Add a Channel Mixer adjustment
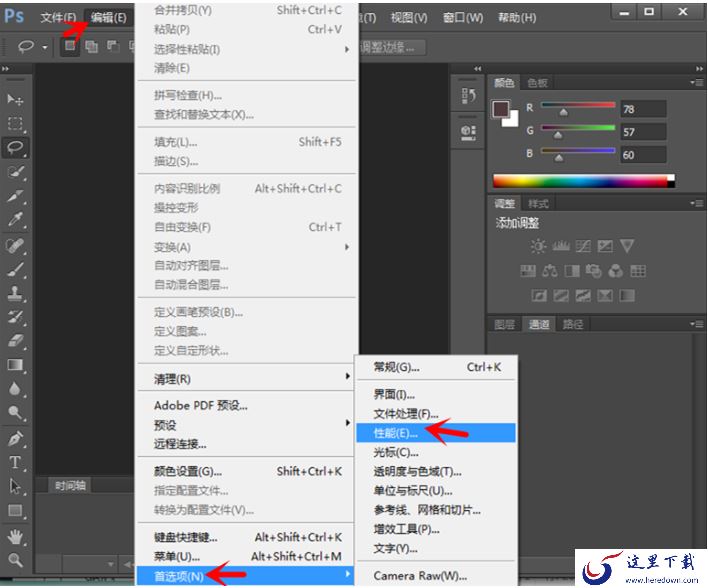The image size is (708, 588). point(616,271)
